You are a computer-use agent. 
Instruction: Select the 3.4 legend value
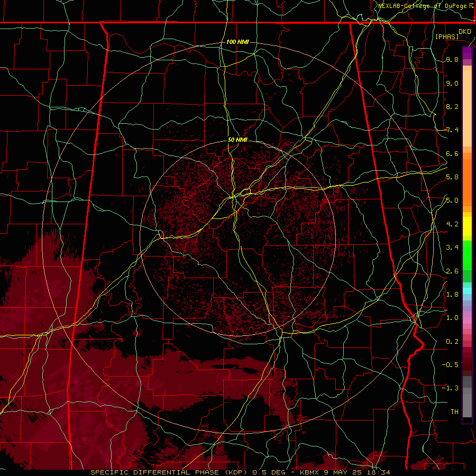(452, 248)
